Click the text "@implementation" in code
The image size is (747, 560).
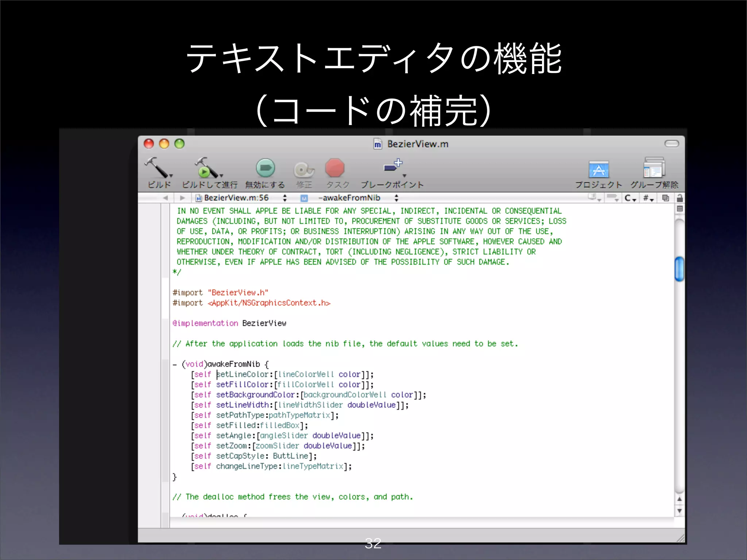205,323
